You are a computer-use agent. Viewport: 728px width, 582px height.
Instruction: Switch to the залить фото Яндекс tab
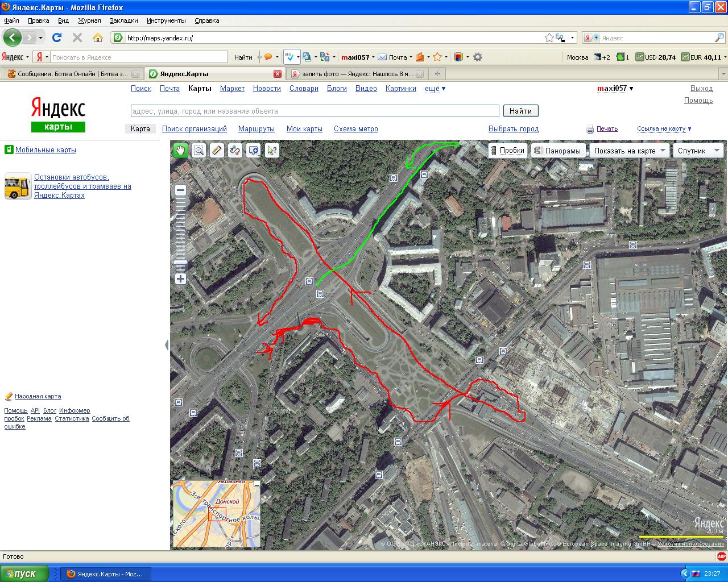point(358,74)
